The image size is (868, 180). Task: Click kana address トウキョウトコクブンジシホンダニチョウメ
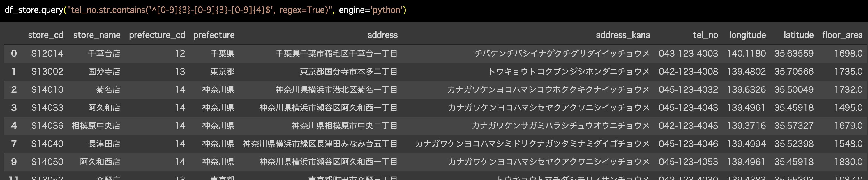(x=569, y=71)
